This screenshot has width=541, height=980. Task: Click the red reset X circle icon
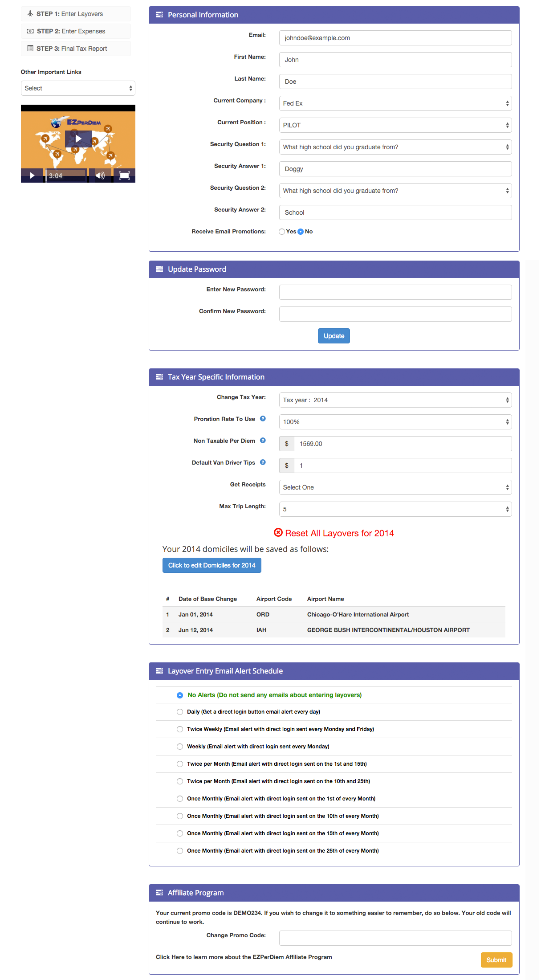278,533
